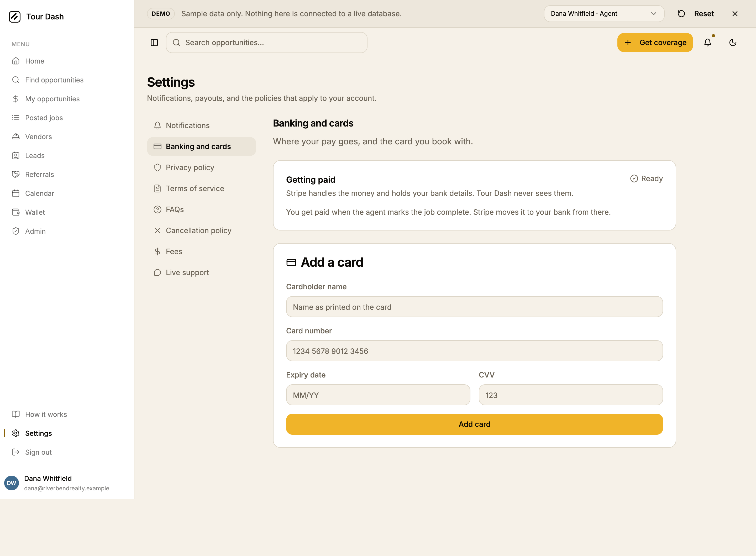Toggle the sidebar panel icon

pyautogui.click(x=154, y=43)
